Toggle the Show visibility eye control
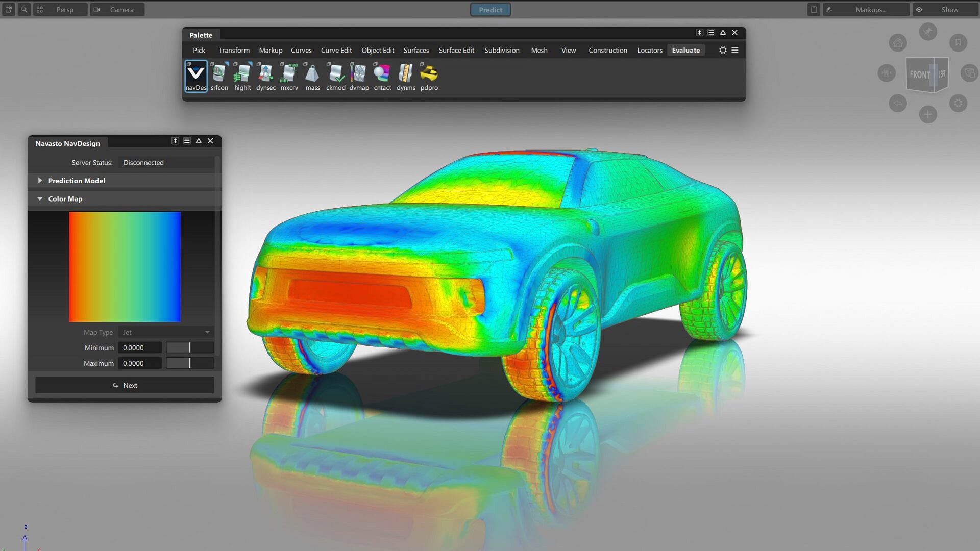Image resolution: width=980 pixels, height=551 pixels. tap(919, 10)
